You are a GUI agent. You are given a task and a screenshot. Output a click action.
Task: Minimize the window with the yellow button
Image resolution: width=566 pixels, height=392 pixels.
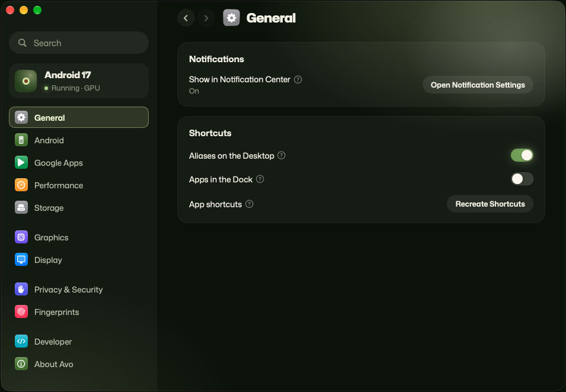click(x=24, y=10)
